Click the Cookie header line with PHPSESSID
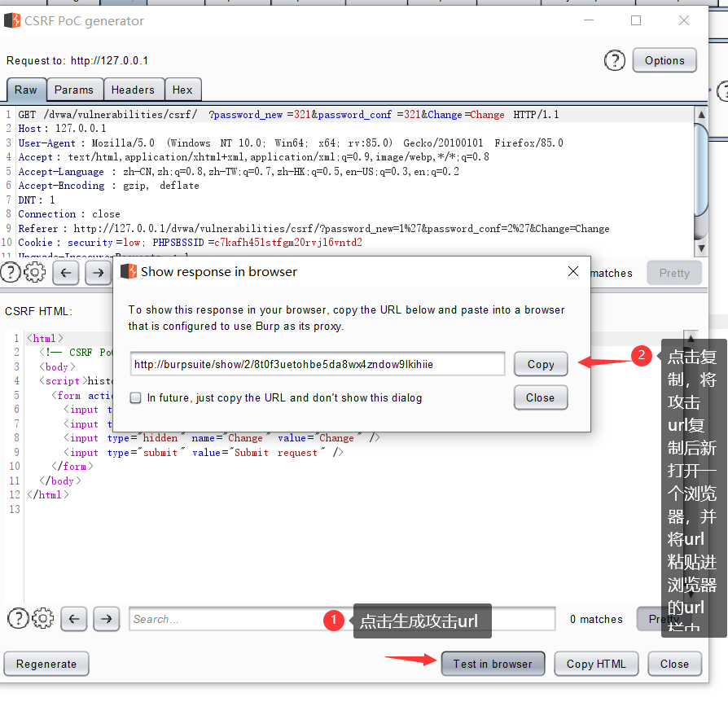Image resolution: width=728 pixels, height=702 pixels. click(x=190, y=243)
